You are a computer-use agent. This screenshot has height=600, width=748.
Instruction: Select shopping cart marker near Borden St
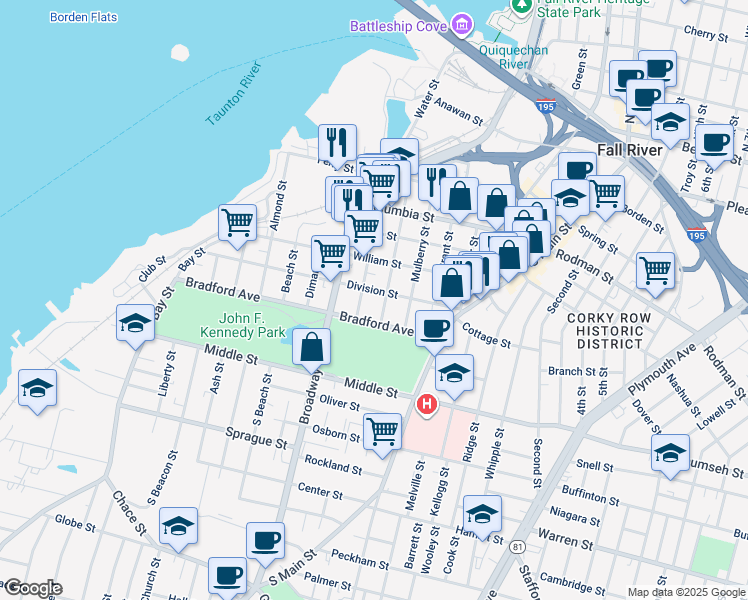pos(605,194)
